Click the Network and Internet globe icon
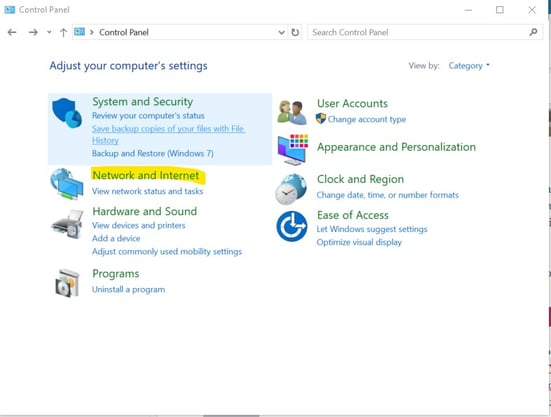This screenshot has height=417, width=551. 66,184
